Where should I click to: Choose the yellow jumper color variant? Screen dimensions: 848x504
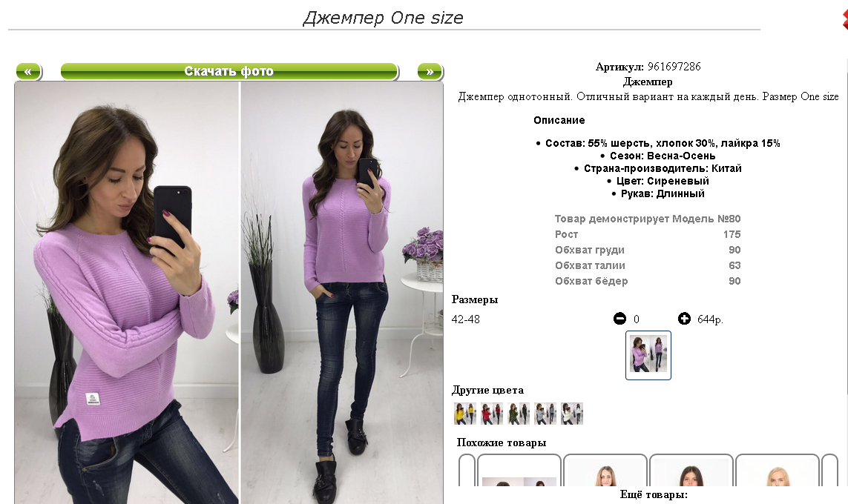click(465, 414)
